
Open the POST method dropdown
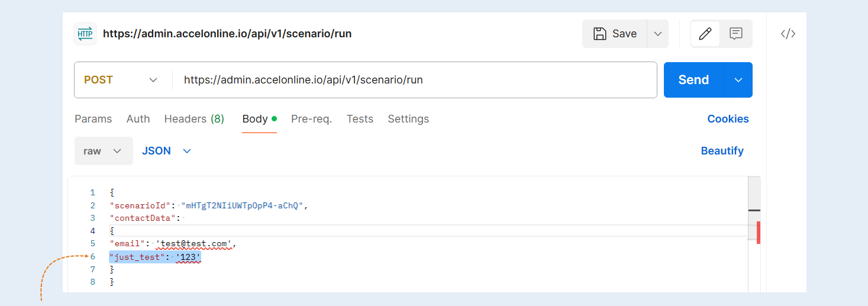pyautogui.click(x=121, y=80)
